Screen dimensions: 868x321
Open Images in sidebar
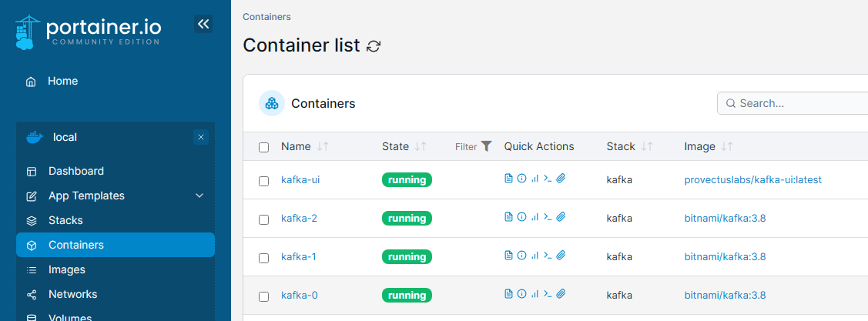116,269
